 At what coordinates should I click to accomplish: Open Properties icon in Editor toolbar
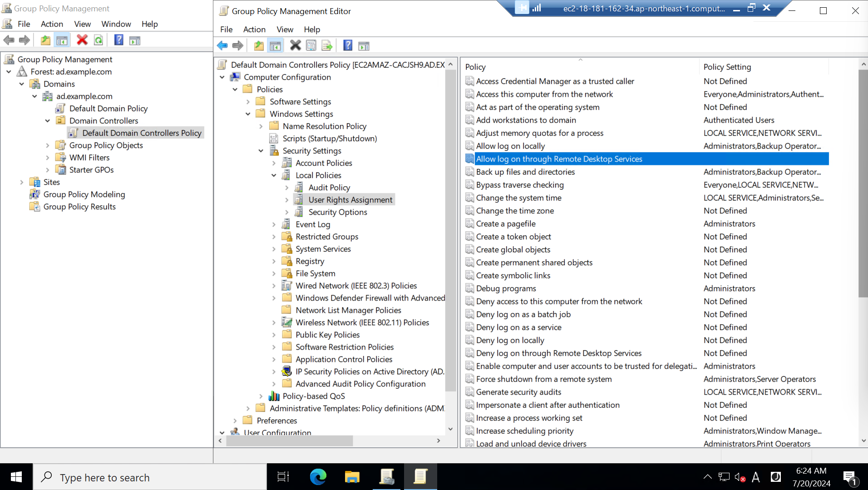pos(311,45)
